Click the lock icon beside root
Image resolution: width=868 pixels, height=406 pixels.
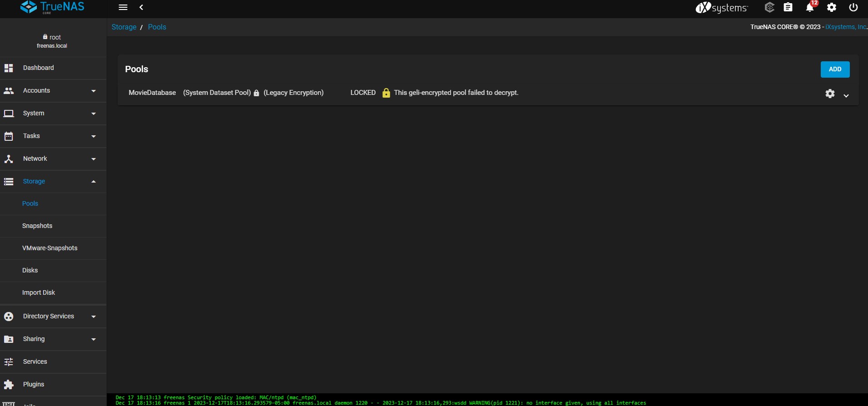click(45, 37)
